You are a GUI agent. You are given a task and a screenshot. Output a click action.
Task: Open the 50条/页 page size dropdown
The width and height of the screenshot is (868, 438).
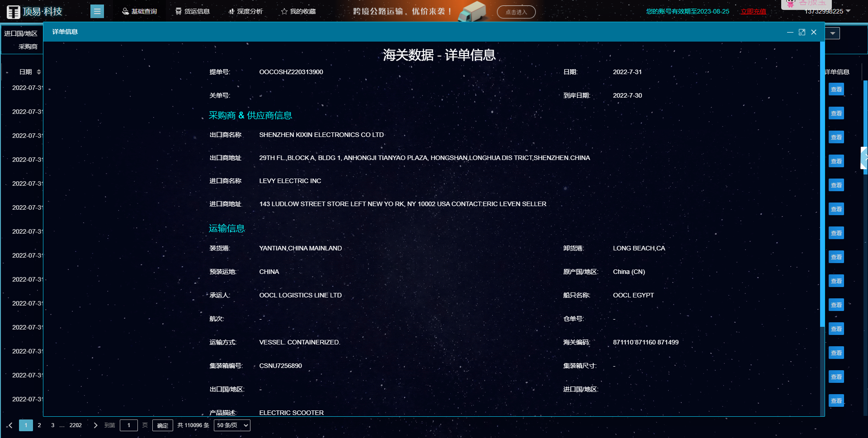232,425
